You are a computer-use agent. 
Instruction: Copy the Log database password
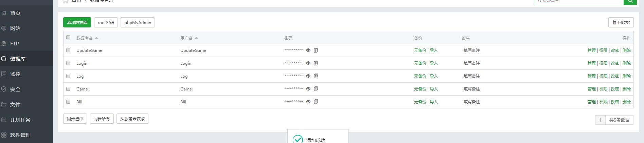tap(316, 76)
